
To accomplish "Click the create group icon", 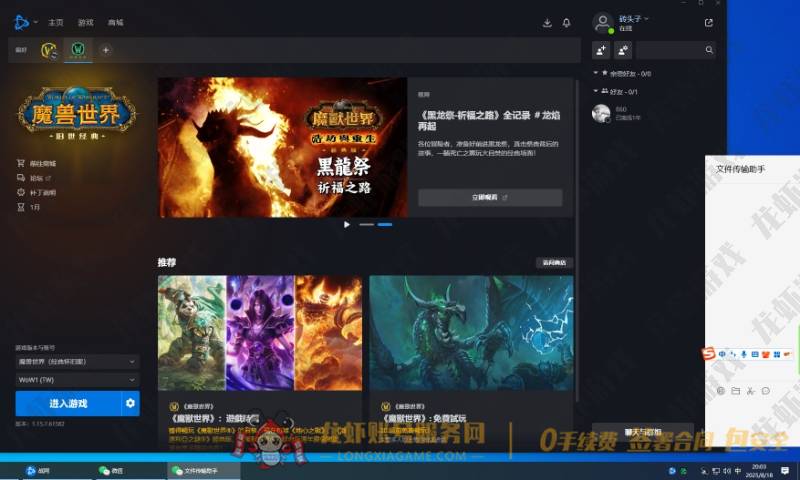I will (622, 50).
